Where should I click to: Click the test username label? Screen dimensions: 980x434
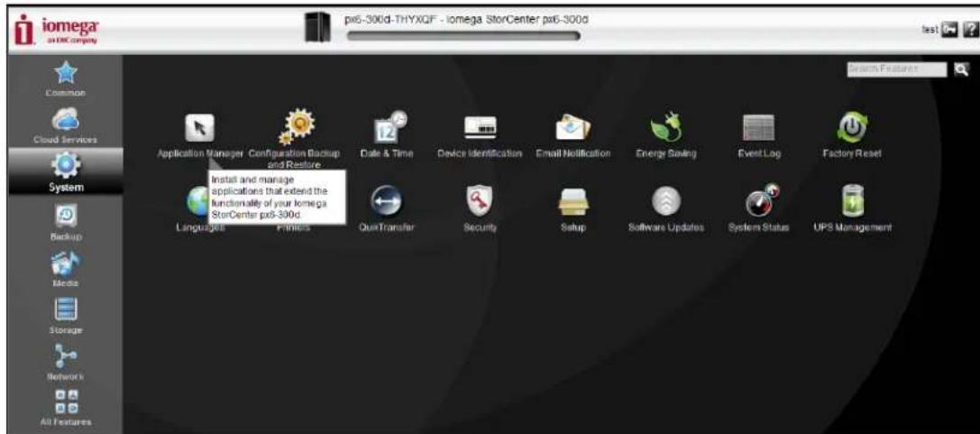pos(930,30)
